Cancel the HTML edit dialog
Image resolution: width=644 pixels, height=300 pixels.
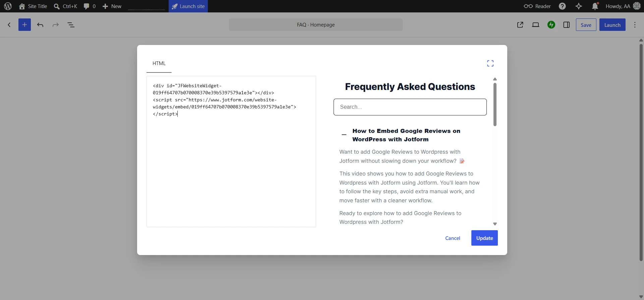point(453,238)
